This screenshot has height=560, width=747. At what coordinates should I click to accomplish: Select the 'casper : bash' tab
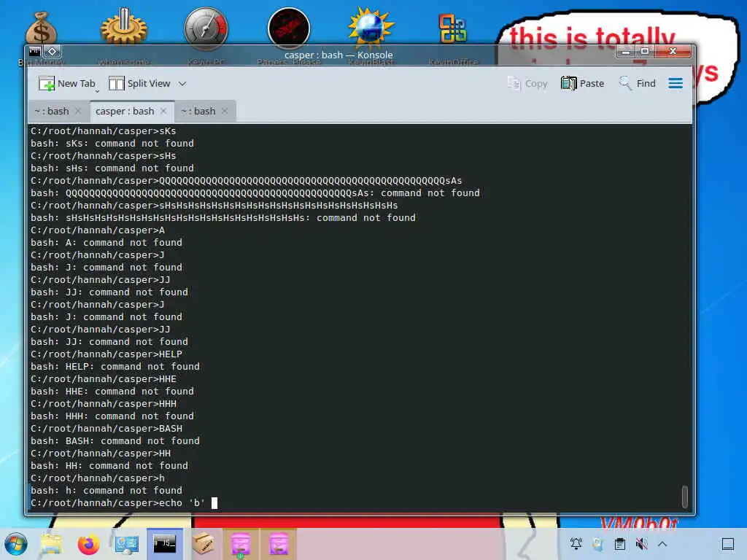pyautogui.click(x=125, y=111)
